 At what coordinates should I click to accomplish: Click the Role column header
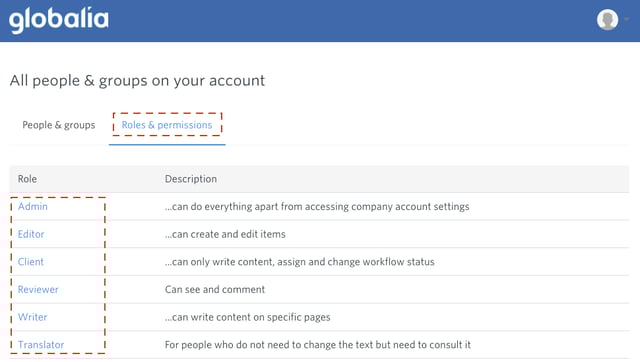27,179
